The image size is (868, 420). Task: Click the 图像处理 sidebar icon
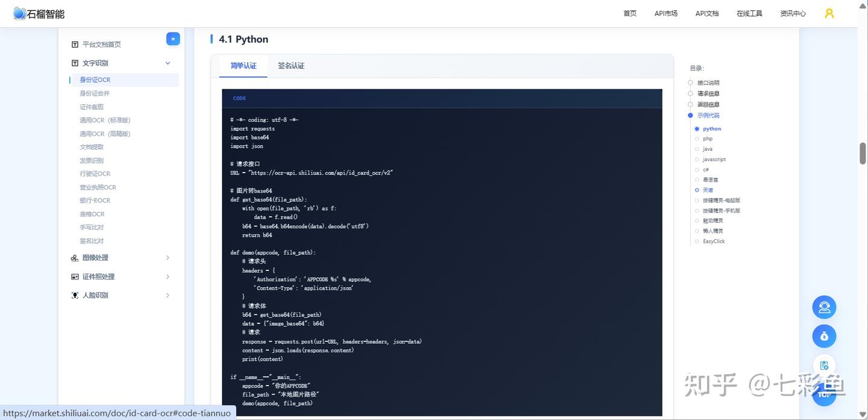click(75, 258)
